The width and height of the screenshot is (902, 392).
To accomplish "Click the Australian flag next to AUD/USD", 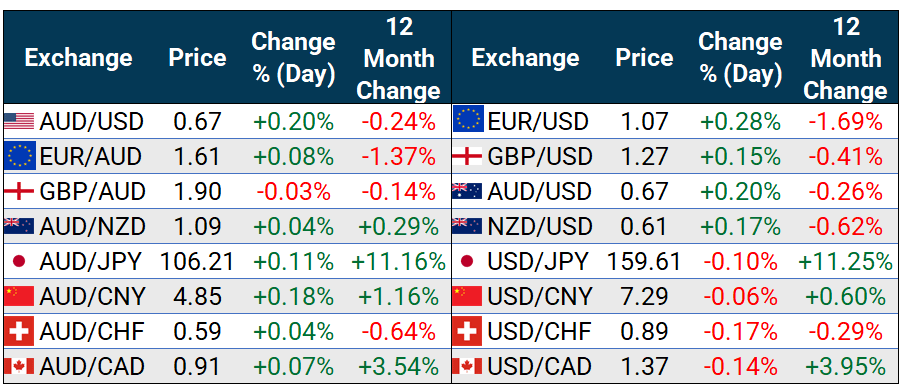I will [467, 191].
